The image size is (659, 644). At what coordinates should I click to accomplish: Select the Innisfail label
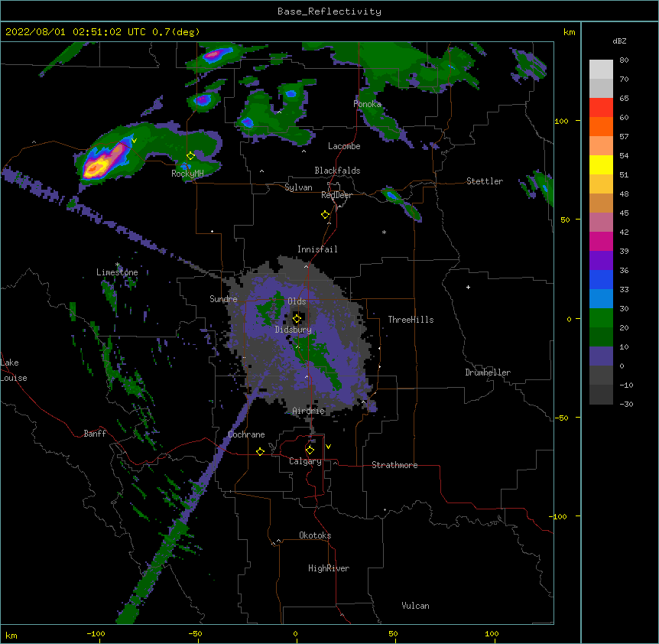[x=317, y=249]
